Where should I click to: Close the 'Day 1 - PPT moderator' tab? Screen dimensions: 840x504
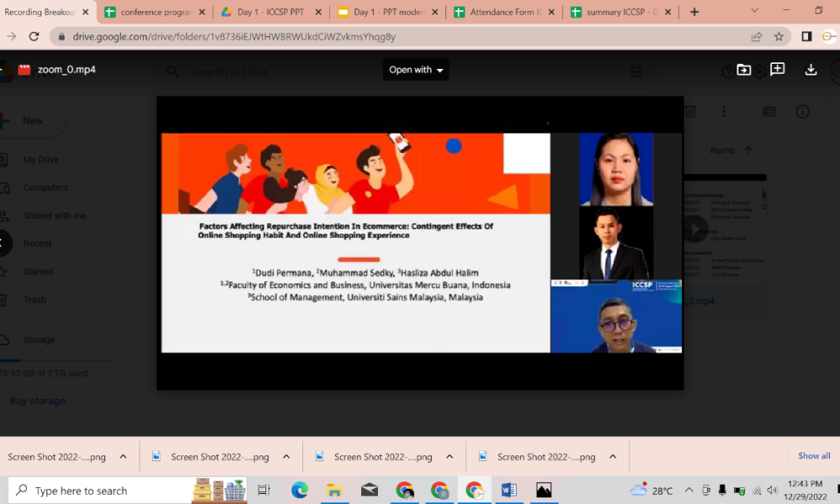coord(435,12)
